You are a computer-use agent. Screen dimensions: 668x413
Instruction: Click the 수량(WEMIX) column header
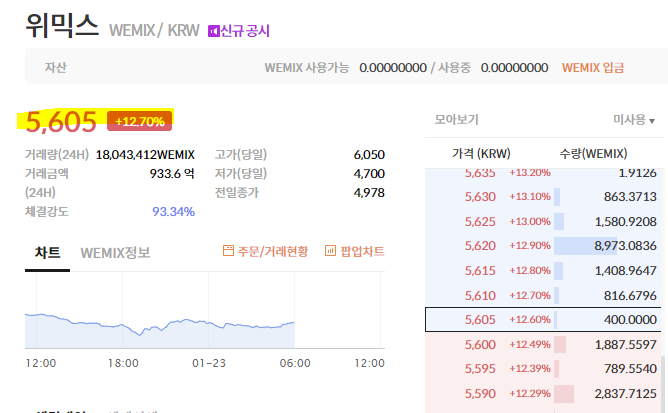(593, 153)
